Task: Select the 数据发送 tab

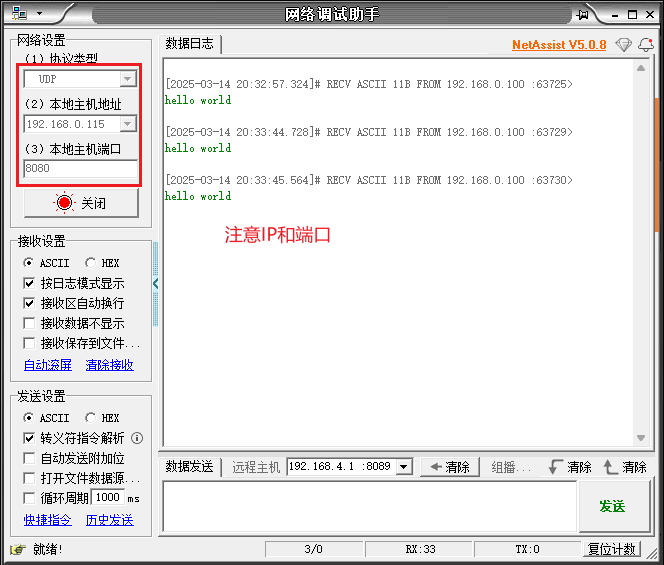Action: pos(189,467)
